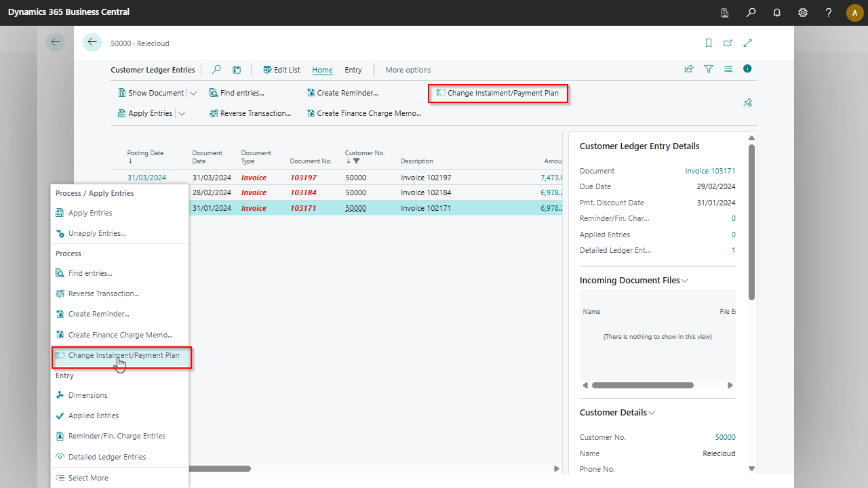Open document number 103184 link

click(x=303, y=192)
